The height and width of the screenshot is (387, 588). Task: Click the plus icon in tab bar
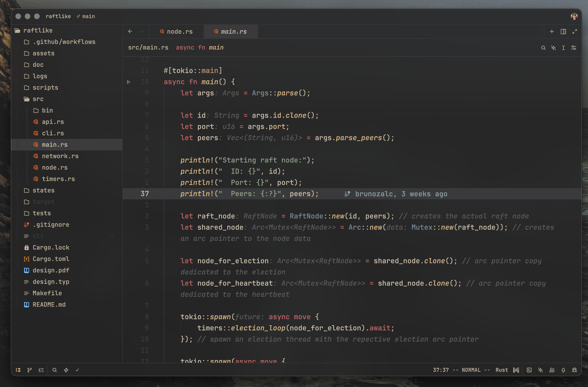[552, 32]
